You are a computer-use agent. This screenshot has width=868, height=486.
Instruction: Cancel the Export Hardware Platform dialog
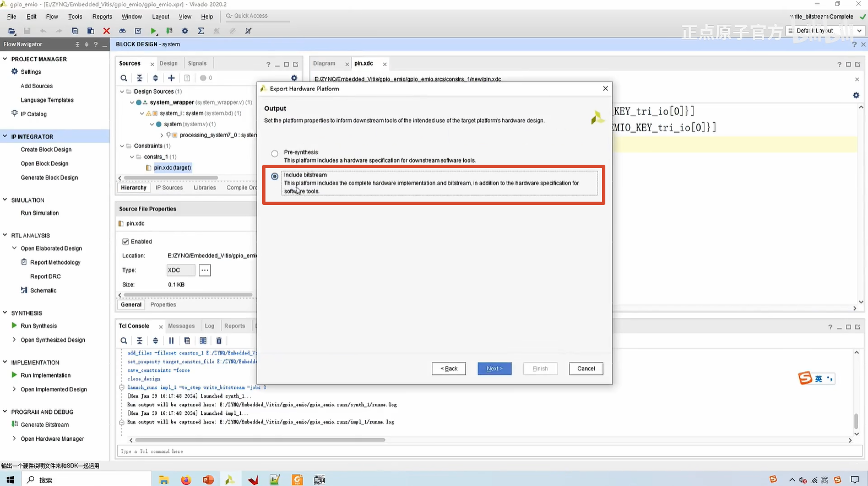(586, 369)
